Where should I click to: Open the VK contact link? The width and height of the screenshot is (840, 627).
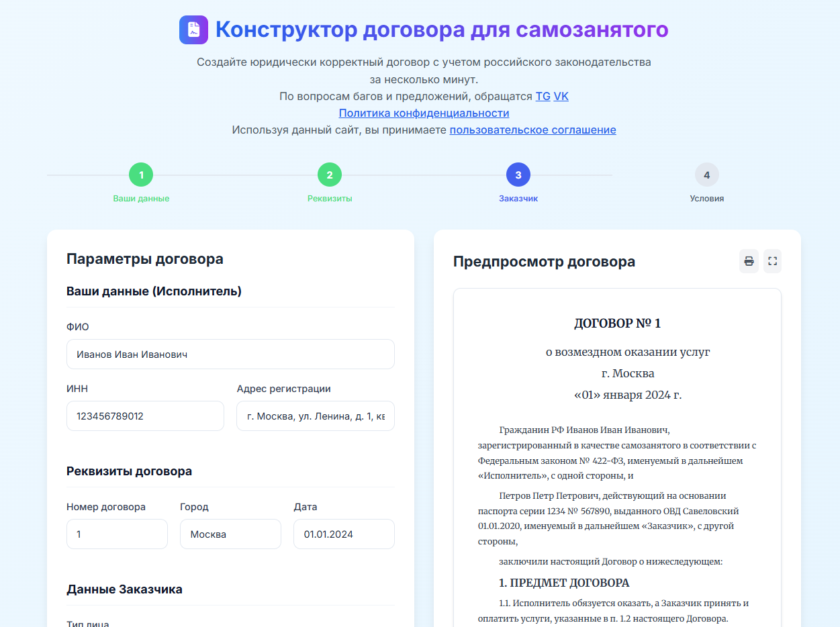pyautogui.click(x=561, y=96)
